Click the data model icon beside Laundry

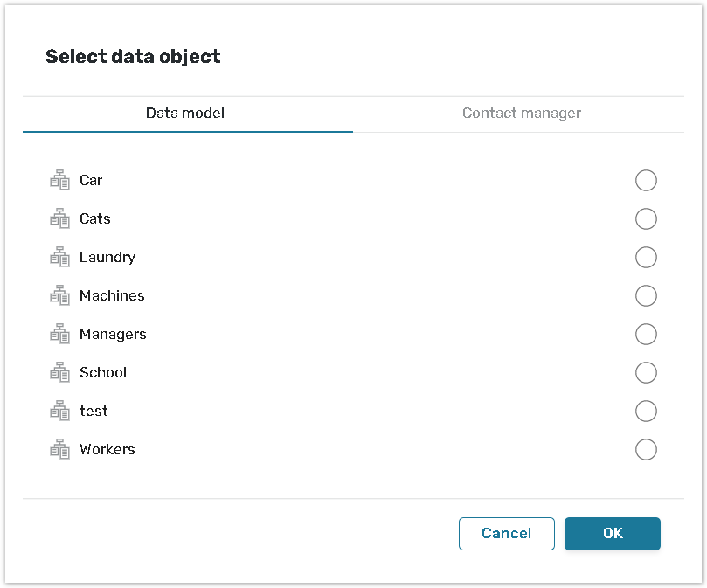click(59, 258)
